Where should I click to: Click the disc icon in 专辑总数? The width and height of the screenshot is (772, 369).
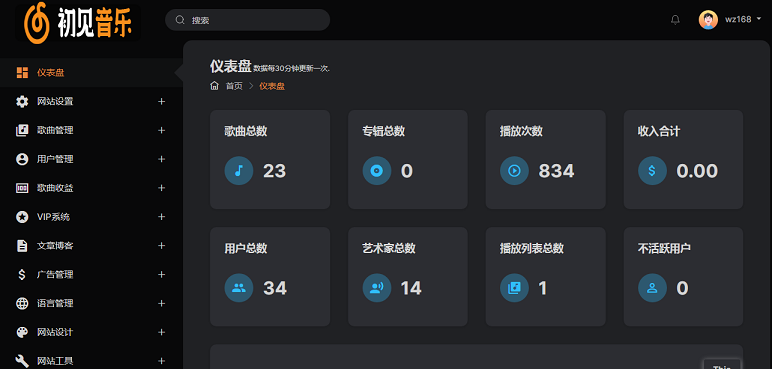coord(377,171)
